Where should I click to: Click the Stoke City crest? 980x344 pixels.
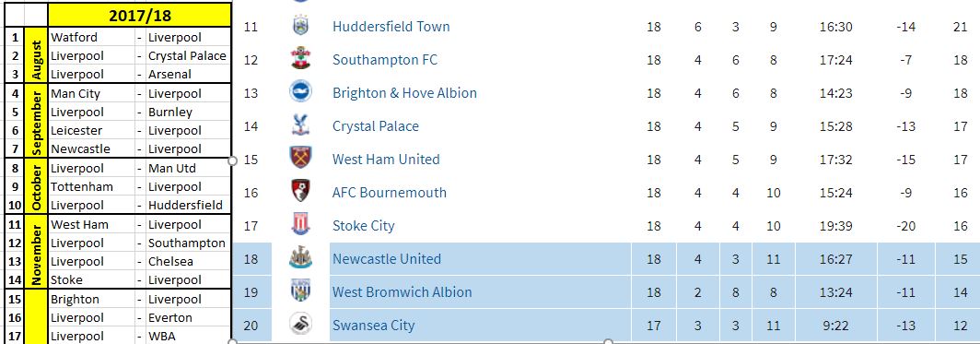[x=300, y=225]
